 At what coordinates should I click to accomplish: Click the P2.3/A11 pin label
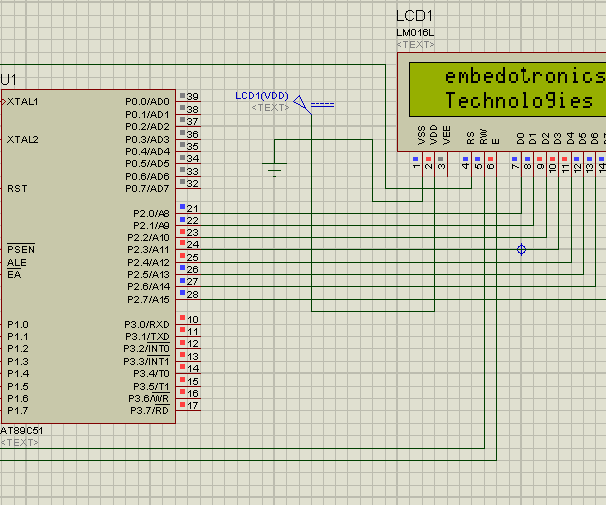(148, 250)
